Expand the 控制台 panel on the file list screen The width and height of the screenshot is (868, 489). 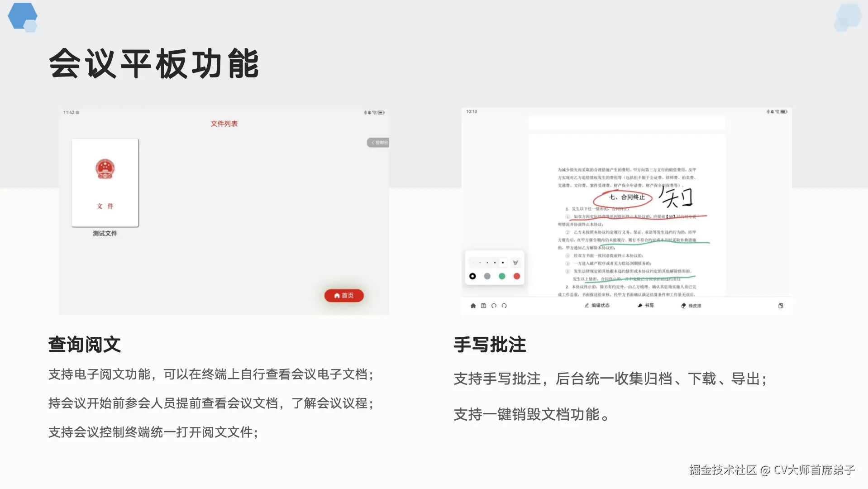[x=378, y=142]
